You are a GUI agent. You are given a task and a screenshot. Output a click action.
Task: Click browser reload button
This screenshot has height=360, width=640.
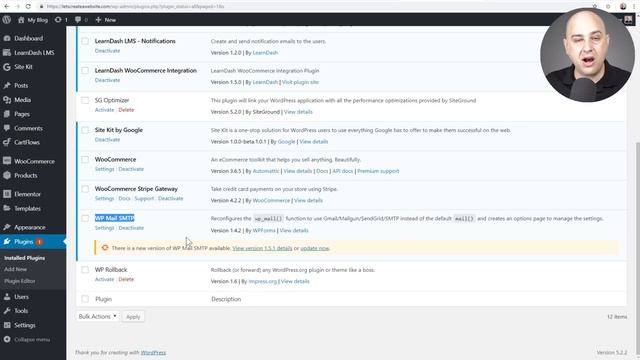[x=28, y=6]
